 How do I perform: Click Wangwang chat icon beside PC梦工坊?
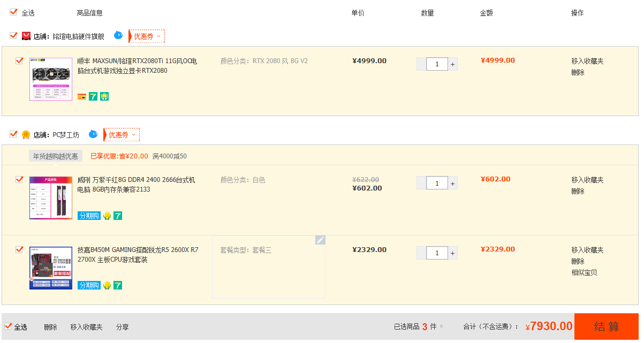(93, 134)
